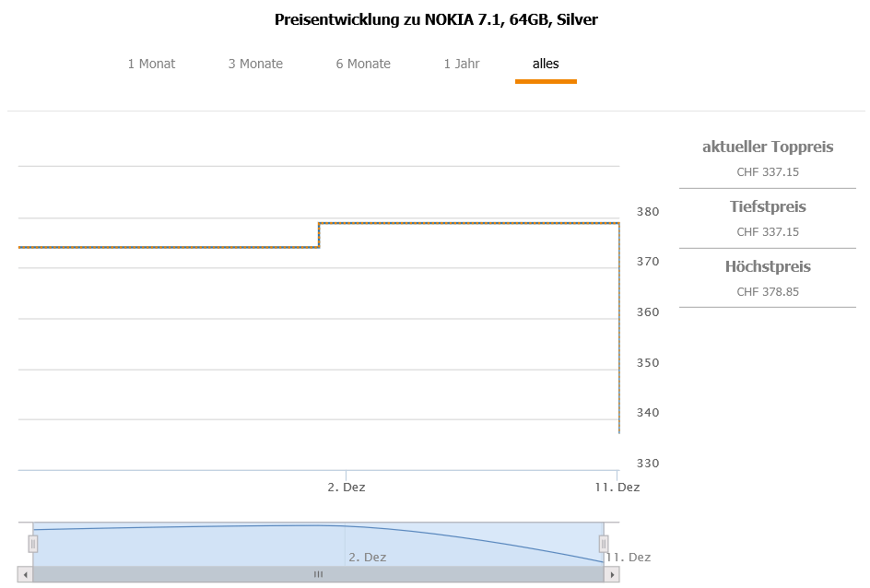Screen dimensions: 870x588
Task: Click the navigator scrollbar left arrow
Action: pyautogui.click(x=26, y=574)
